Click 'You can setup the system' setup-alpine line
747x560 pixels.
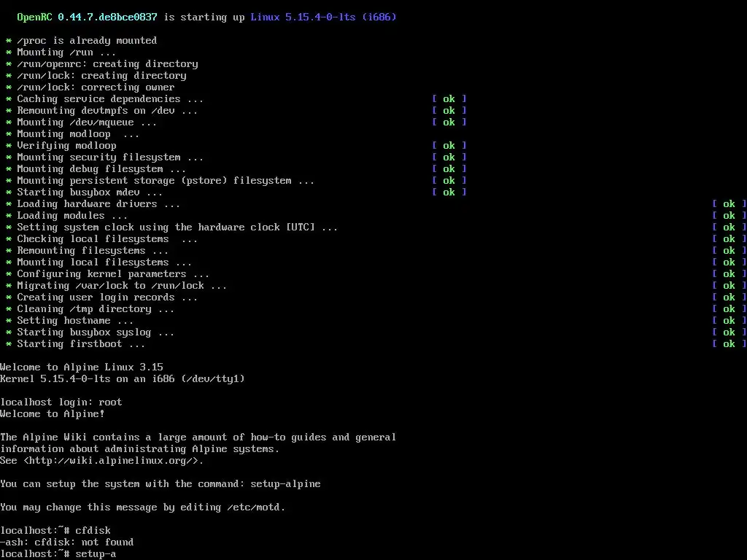pos(160,484)
